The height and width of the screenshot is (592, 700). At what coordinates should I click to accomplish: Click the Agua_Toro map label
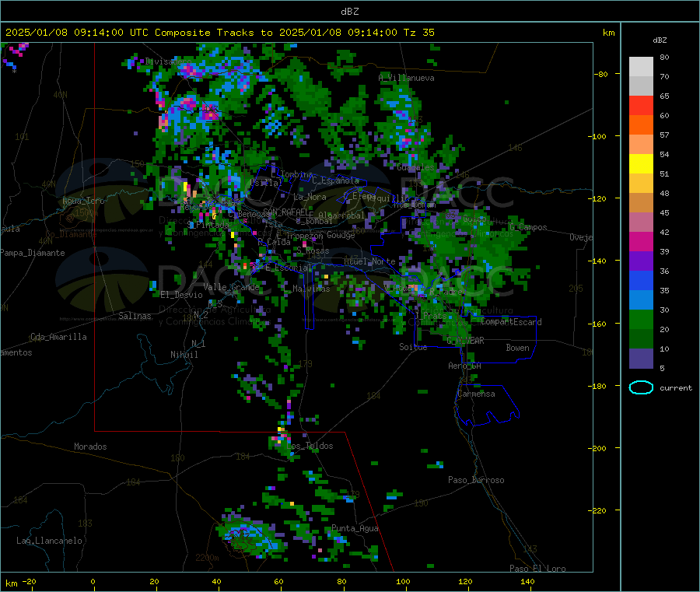(83, 201)
